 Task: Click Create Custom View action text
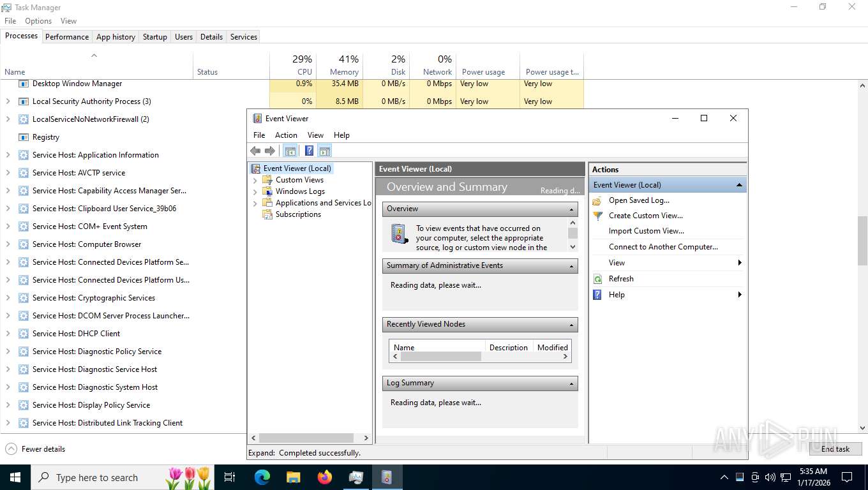pos(645,216)
